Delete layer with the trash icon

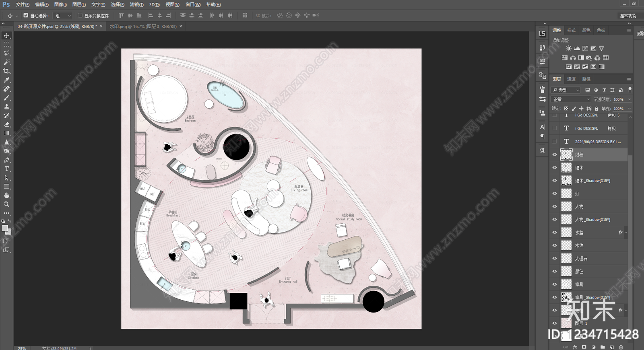[x=621, y=347]
